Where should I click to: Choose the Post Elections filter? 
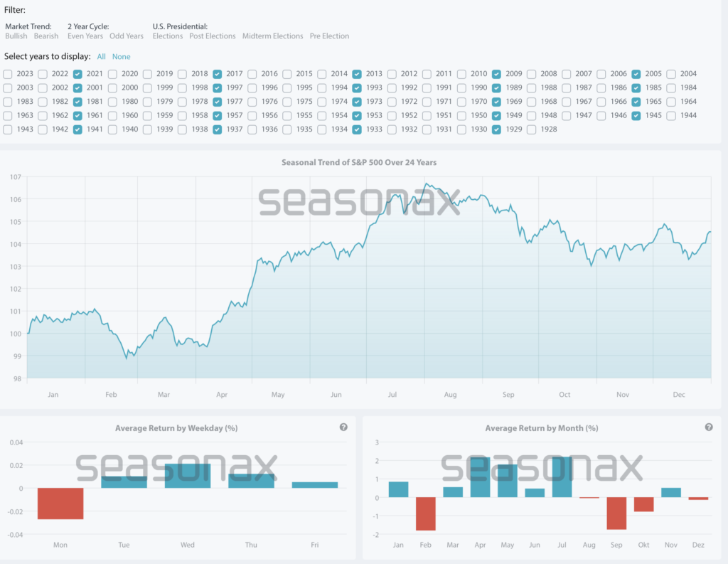click(x=212, y=36)
